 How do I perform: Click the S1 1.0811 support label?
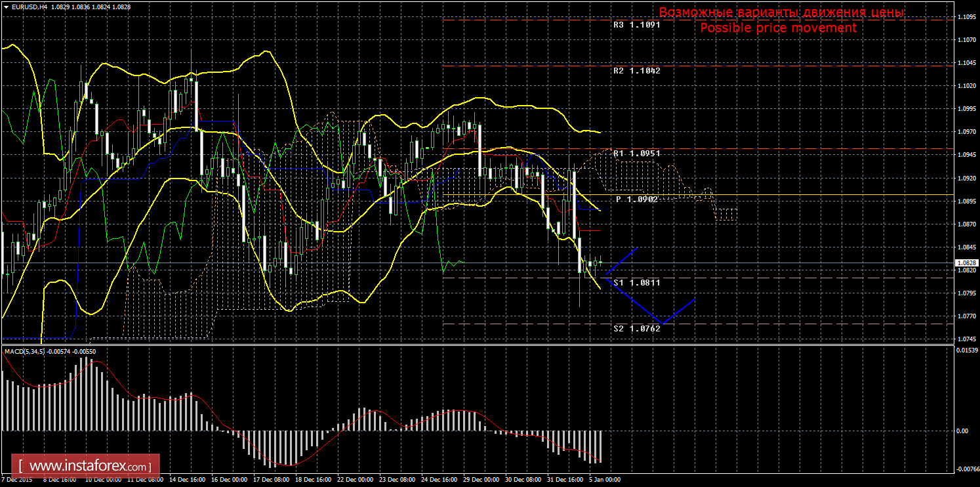(636, 282)
